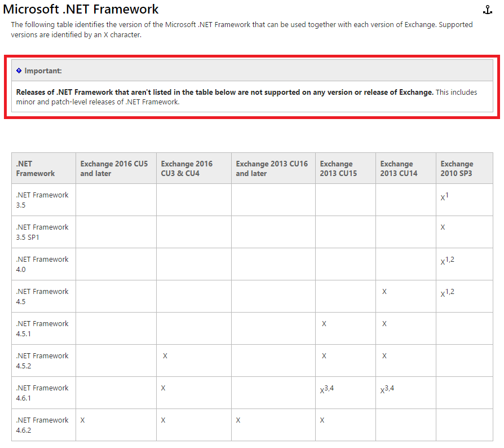This screenshot has height=448, width=504.
Task: Click the X for Exchange 2013 CU14 in 4.5 row
Action: [384, 291]
